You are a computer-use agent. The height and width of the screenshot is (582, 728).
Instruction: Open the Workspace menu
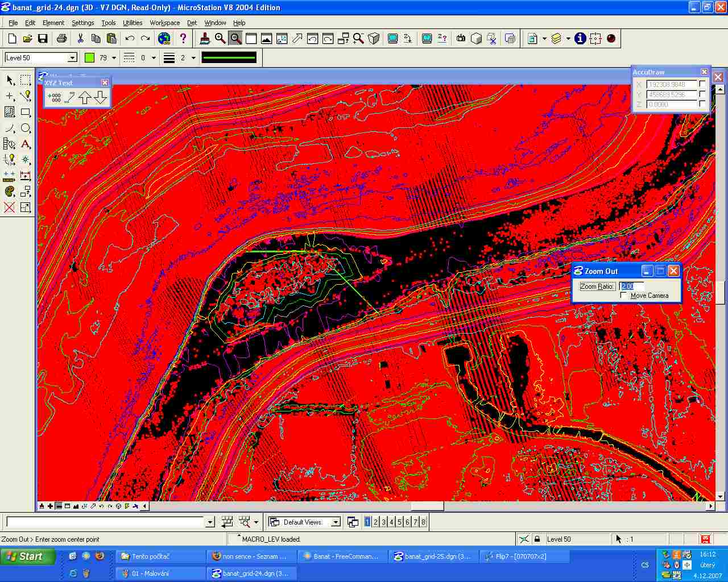(164, 23)
